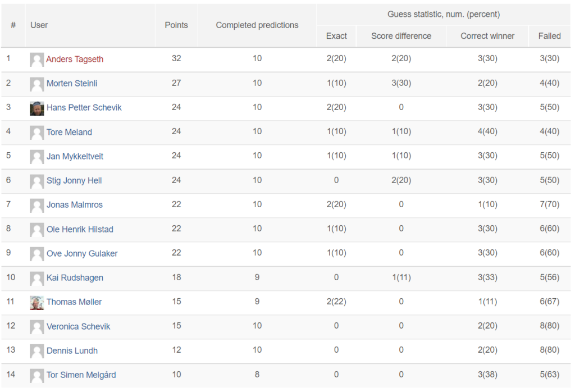The image size is (575, 392).
Task: Click Hans Petter Schevik's profile photo
Action: (x=36, y=108)
